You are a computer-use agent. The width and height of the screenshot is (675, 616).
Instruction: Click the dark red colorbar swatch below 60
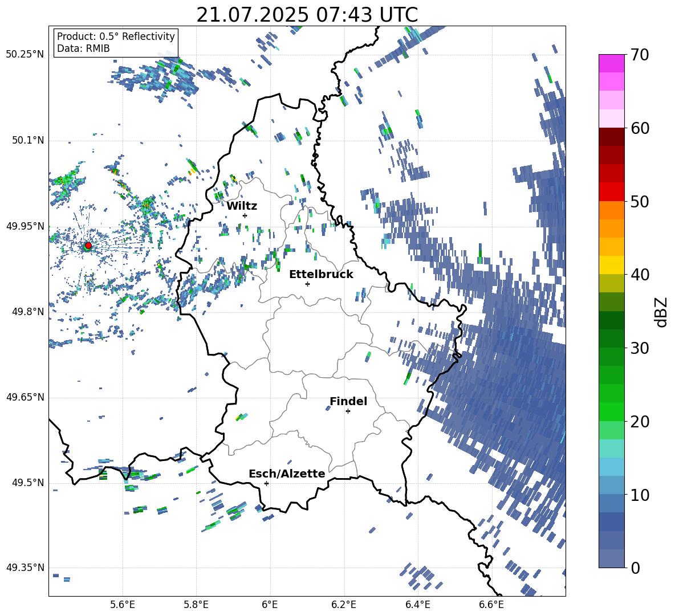[x=611, y=136]
